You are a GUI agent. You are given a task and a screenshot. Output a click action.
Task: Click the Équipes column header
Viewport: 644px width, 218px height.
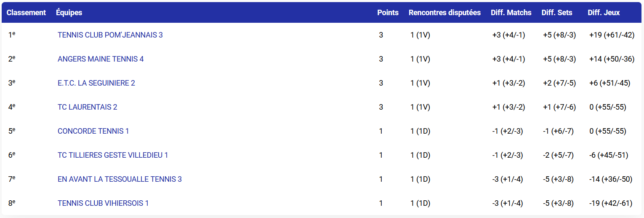pyautogui.click(x=69, y=13)
